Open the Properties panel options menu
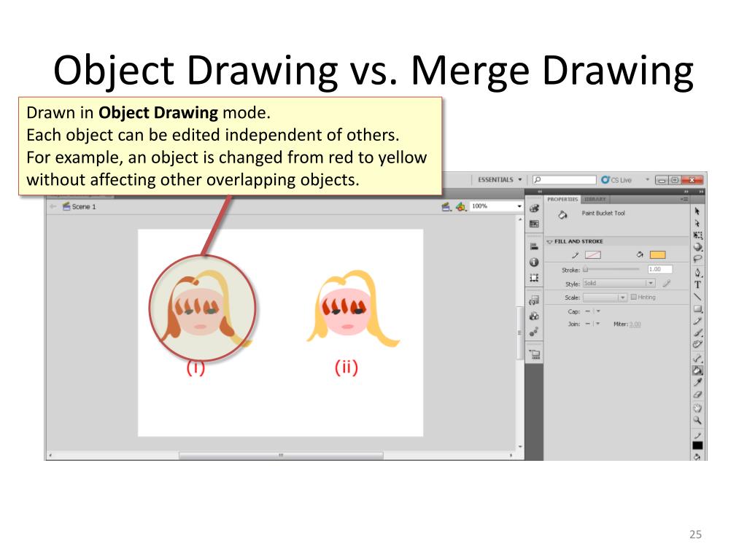Screen dimensions: 747x560 point(684,199)
